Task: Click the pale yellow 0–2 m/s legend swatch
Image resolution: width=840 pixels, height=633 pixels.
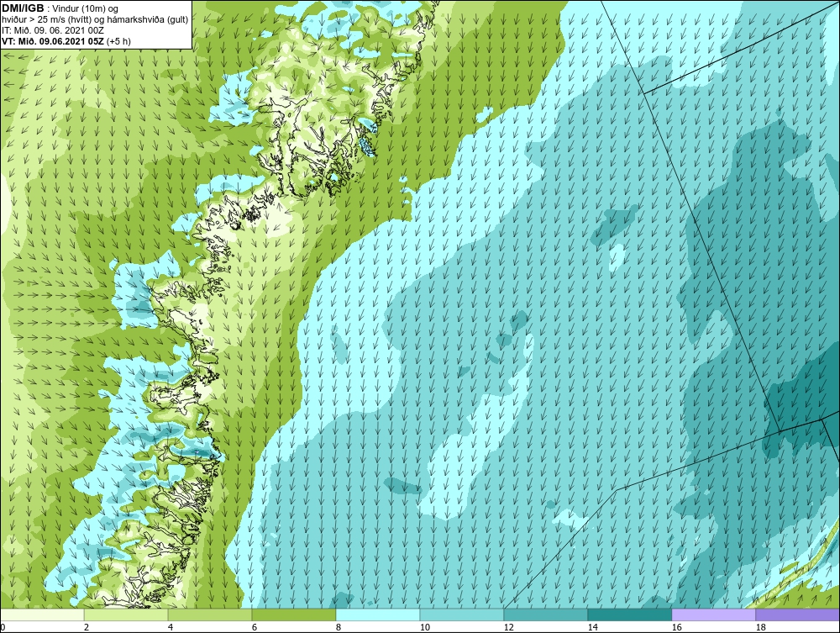Action: 42,615
